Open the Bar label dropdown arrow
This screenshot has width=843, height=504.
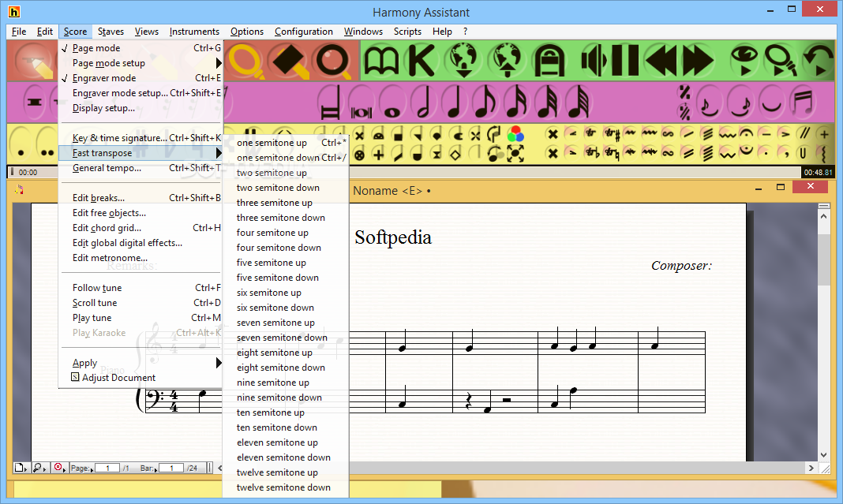pos(156,470)
